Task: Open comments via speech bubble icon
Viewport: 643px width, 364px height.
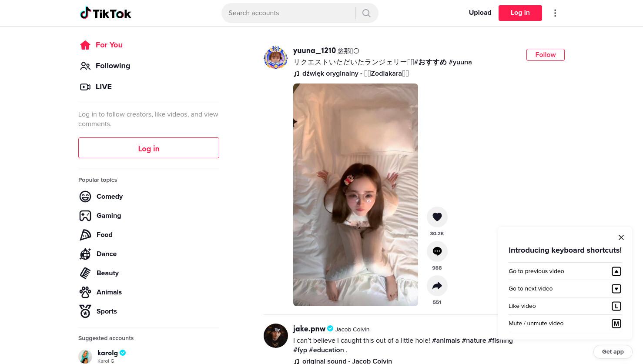Action: click(437, 251)
